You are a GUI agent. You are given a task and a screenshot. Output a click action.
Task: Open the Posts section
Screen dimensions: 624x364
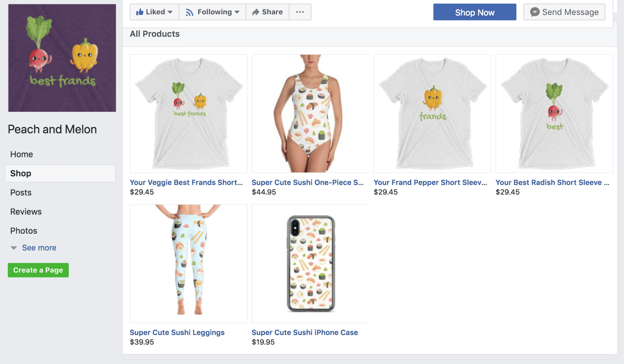pos(20,192)
